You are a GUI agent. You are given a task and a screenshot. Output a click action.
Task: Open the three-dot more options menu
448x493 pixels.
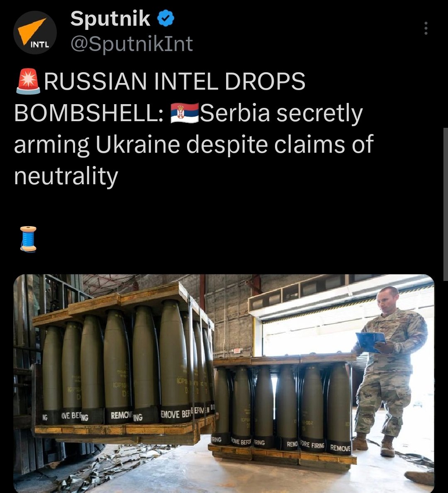(426, 28)
